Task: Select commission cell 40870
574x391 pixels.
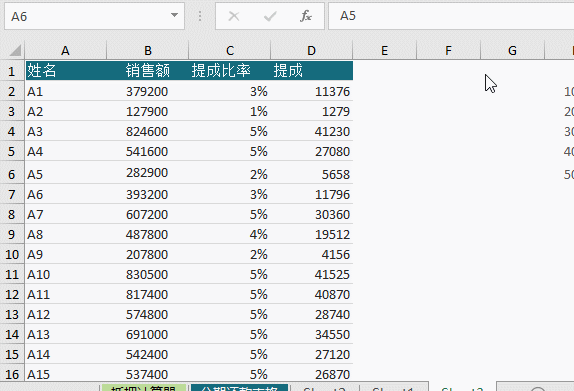Action: coord(312,294)
